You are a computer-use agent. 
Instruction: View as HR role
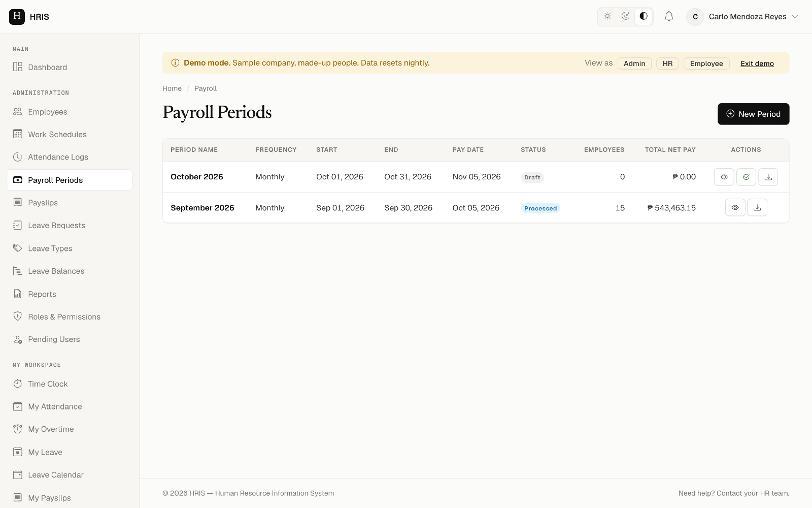point(667,63)
